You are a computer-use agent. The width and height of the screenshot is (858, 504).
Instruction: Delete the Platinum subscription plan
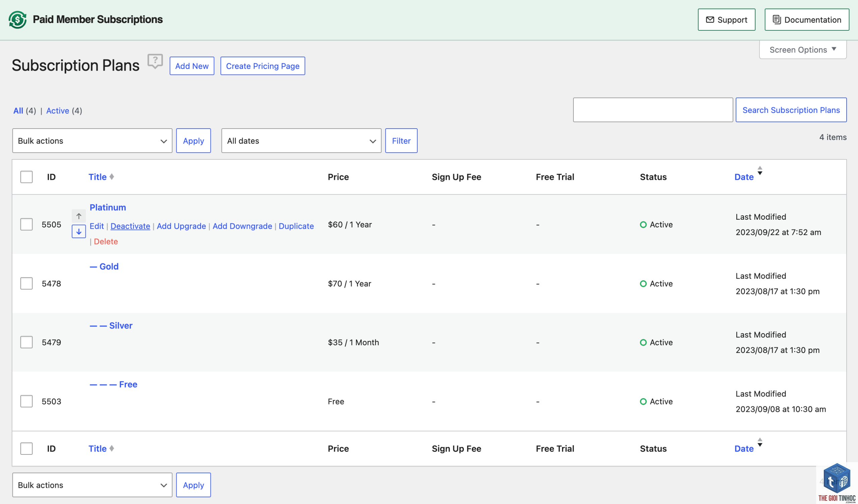click(x=106, y=241)
